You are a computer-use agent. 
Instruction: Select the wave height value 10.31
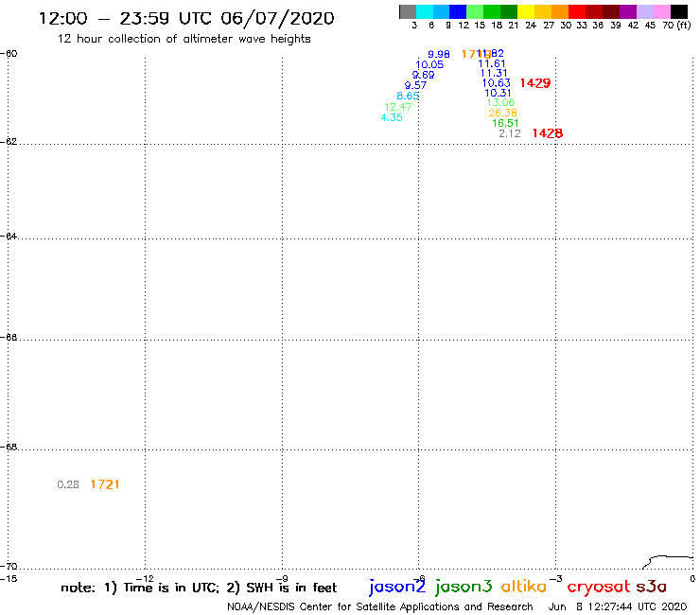pos(498,93)
